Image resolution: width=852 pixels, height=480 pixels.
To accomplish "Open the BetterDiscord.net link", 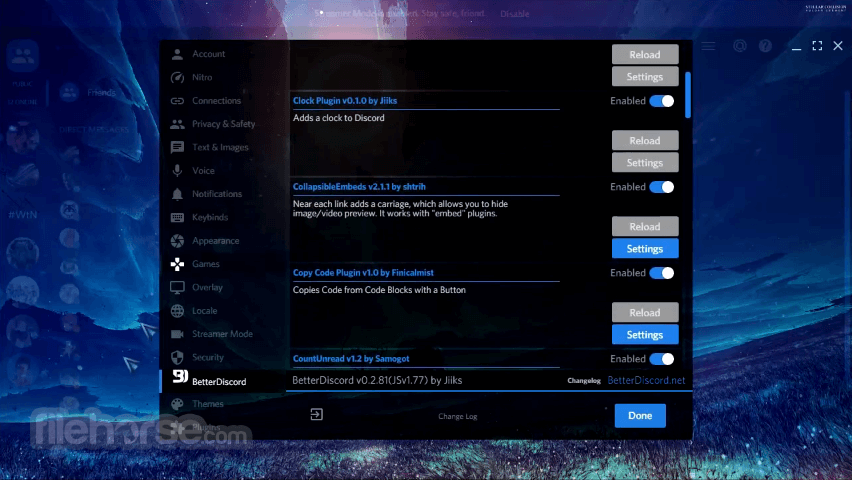I will 646,381.
